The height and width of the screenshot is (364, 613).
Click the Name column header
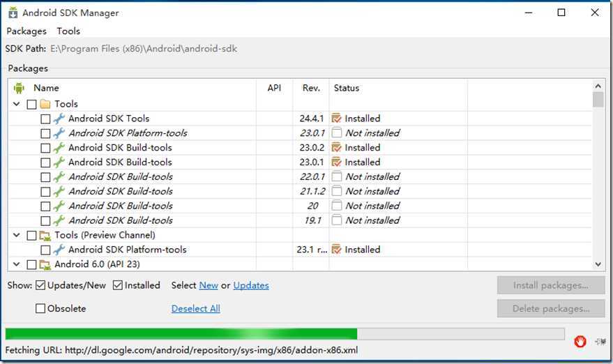[46, 88]
